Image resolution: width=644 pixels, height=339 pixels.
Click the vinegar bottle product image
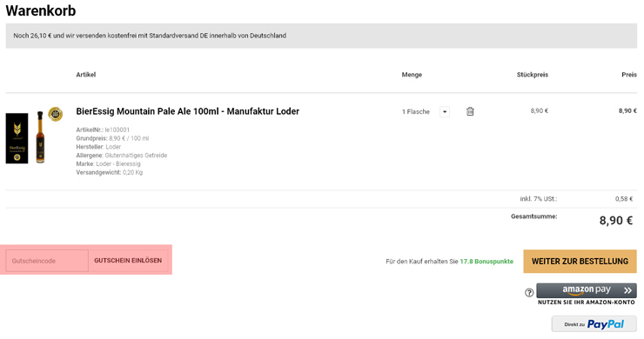click(x=40, y=137)
